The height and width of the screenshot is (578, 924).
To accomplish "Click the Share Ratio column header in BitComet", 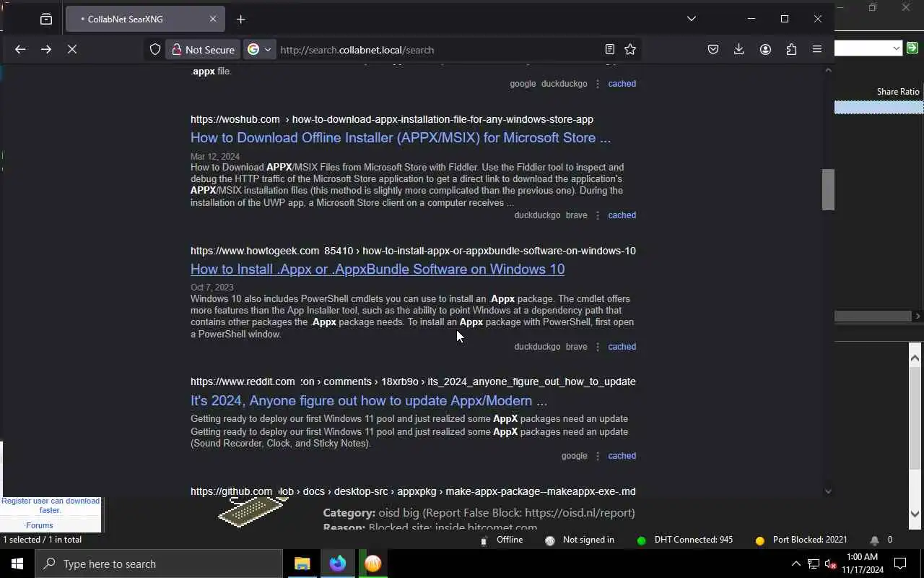I will pyautogui.click(x=898, y=92).
